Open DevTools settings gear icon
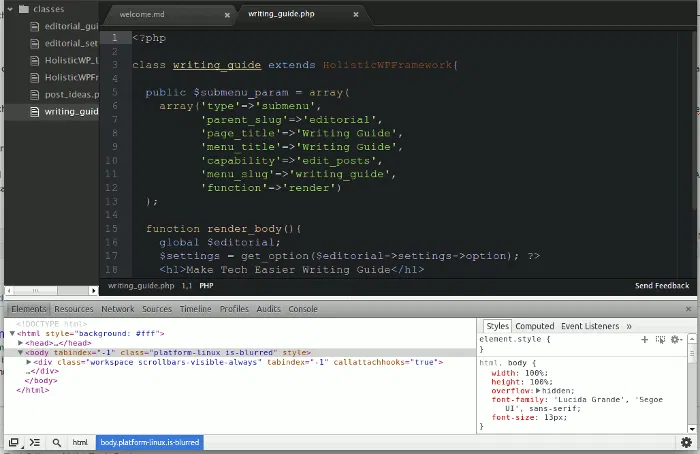This screenshot has height=454, width=700. point(686,442)
